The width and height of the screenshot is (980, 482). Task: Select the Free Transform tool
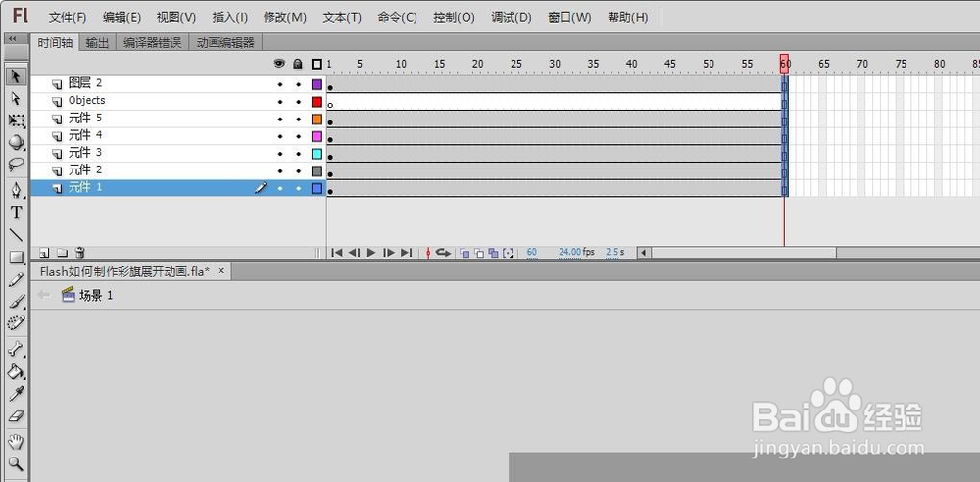pyautogui.click(x=16, y=120)
